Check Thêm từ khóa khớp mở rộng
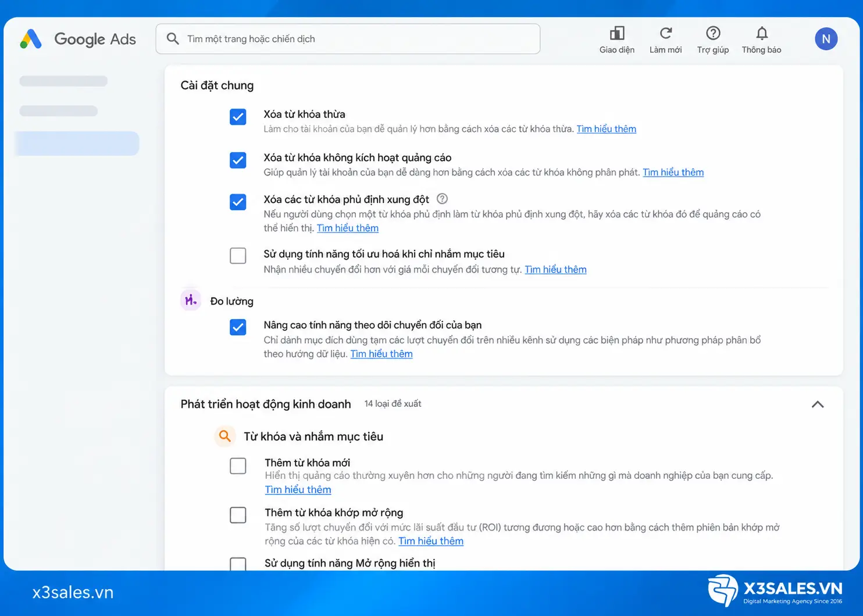 pos(238,515)
